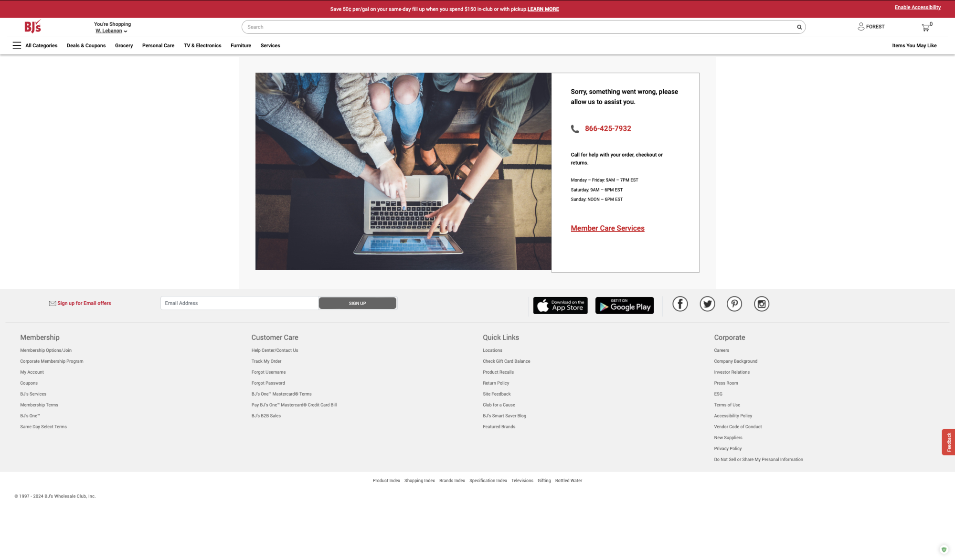Screen dimensions: 955x560
Task: Open the FOREST account menu
Action: [x=871, y=27]
